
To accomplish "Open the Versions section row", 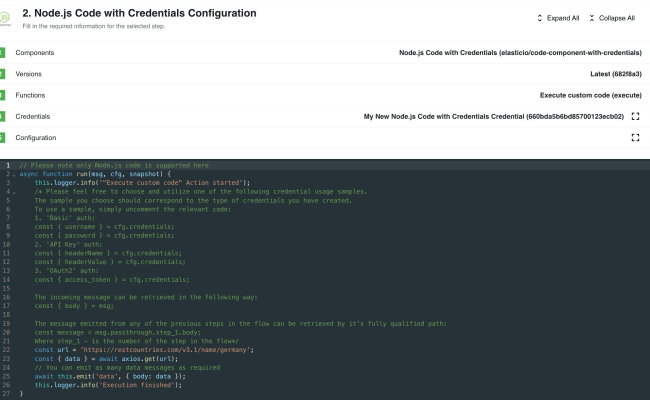I will point(325,74).
